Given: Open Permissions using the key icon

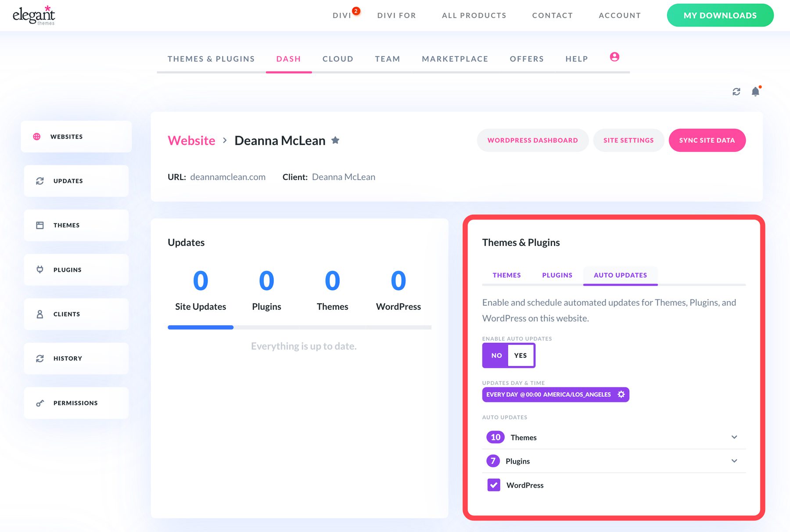Looking at the screenshot, I should 40,403.
